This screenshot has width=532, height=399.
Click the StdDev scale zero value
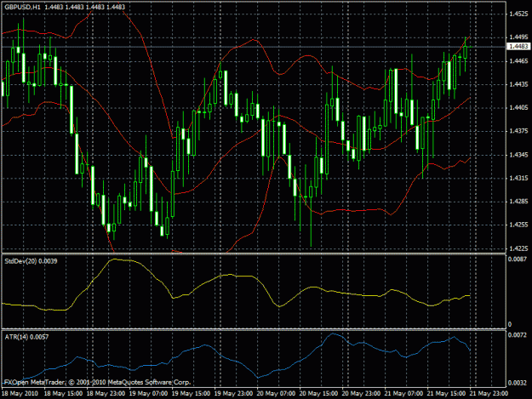point(510,324)
